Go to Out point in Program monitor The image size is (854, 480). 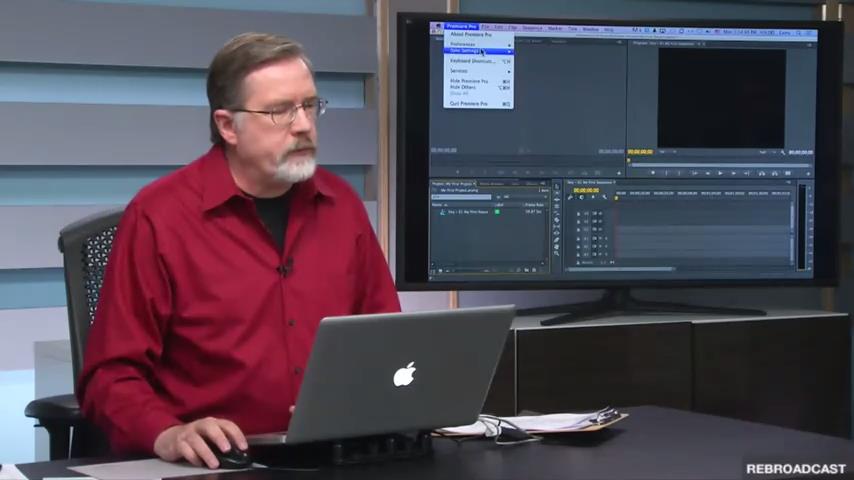click(x=746, y=173)
